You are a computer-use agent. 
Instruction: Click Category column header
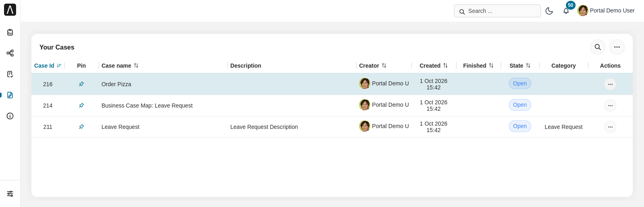coord(563,66)
